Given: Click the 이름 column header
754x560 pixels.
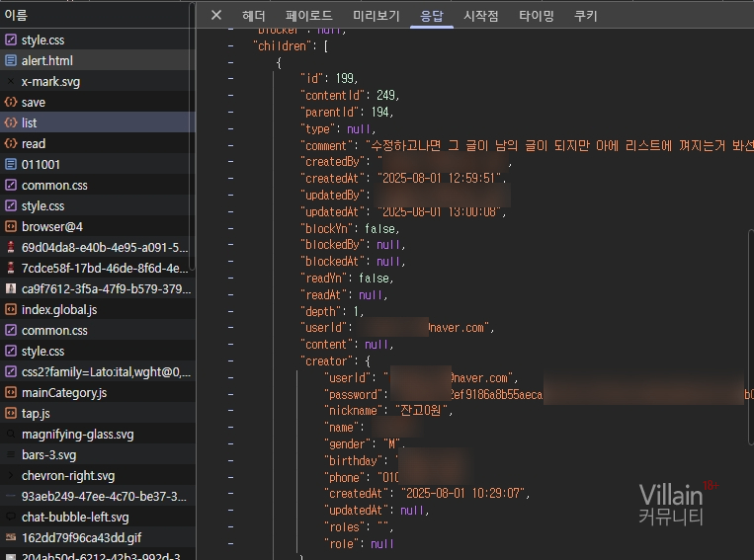Looking at the screenshot, I should (16, 15).
